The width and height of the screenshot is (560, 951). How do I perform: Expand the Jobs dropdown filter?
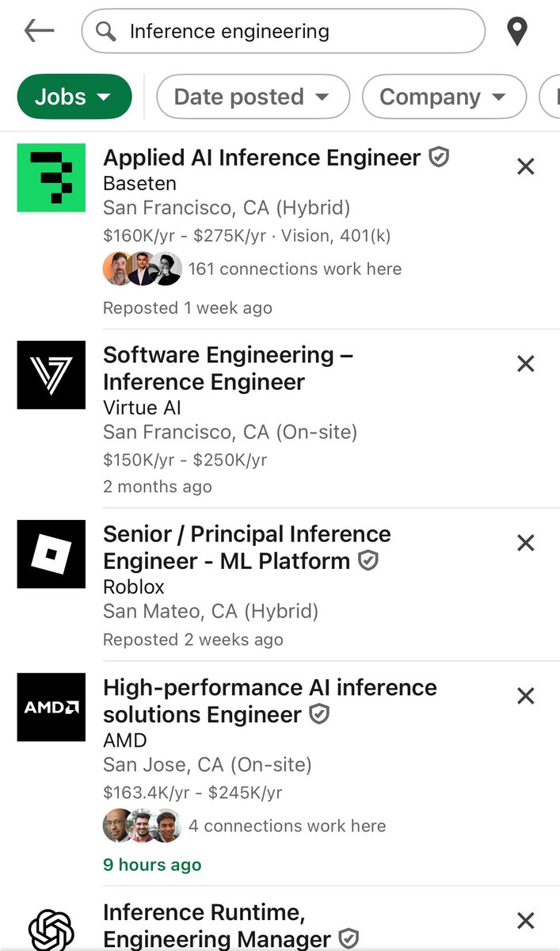click(x=74, y=97)
